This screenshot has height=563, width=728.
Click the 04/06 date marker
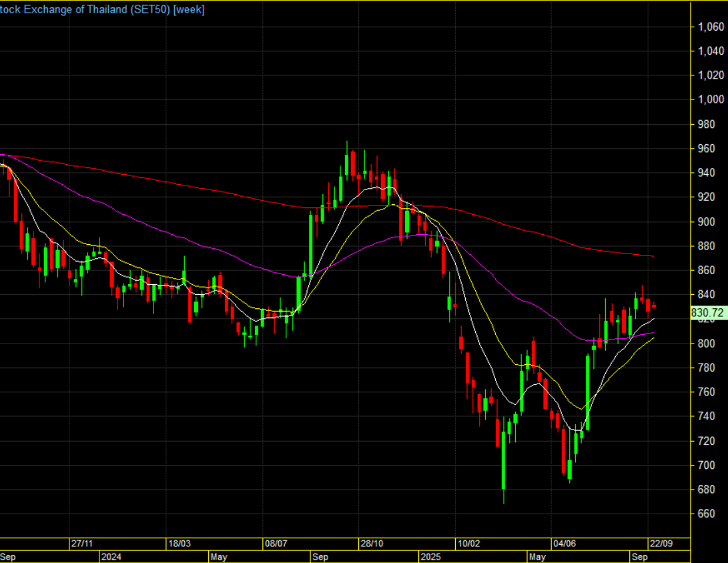click(565, 544)
